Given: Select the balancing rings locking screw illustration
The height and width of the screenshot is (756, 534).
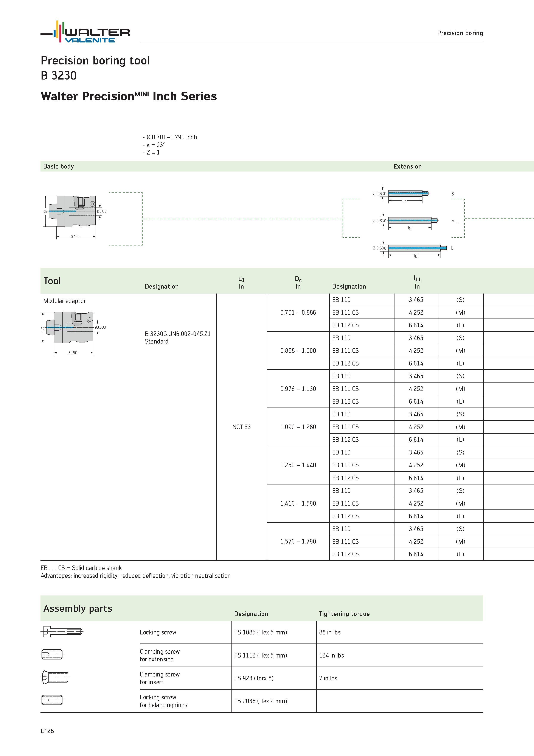Looking at the screenshot, I should tap(52, 700).
